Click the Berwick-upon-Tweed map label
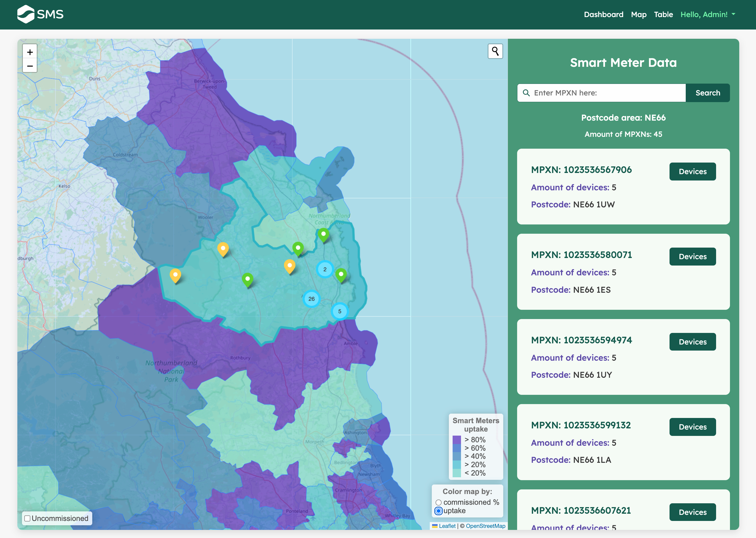This screenshot has width=756, height=538. [209, 84]
